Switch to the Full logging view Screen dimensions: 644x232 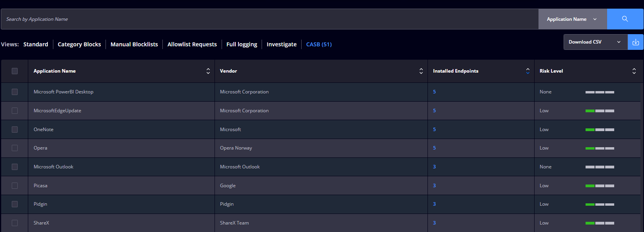click(242, 44)
